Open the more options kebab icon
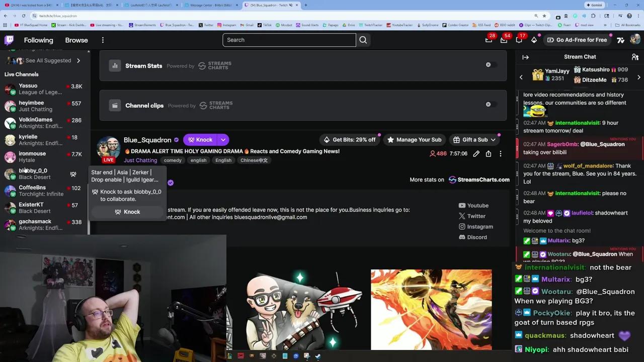Image resolution: width=644 pixels, height=362 pixels. click(x=500, y=154)
